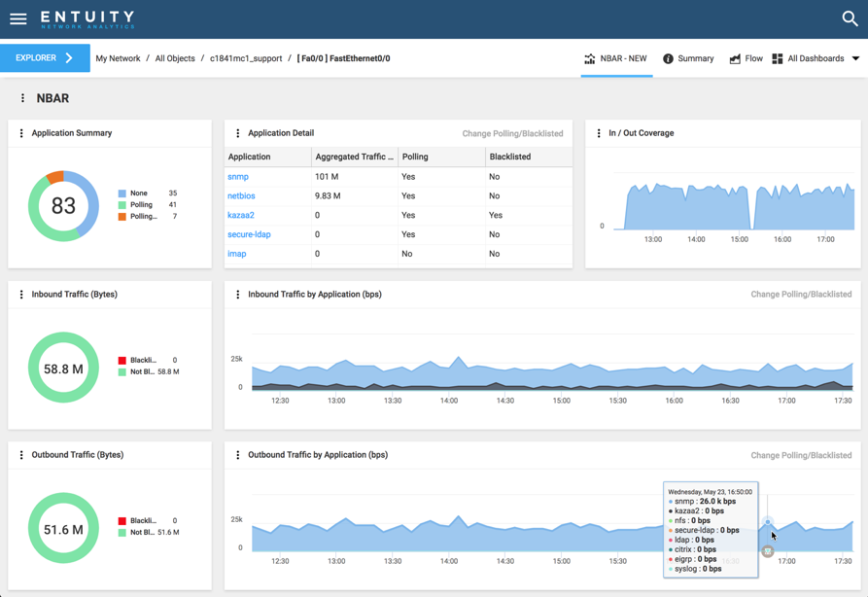Sort by the Blacklisted column header

click(529, 157)
